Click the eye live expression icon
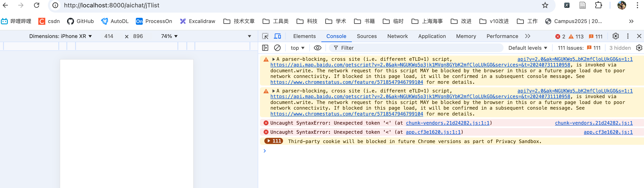The image size is (644, 188). point(317,48)
